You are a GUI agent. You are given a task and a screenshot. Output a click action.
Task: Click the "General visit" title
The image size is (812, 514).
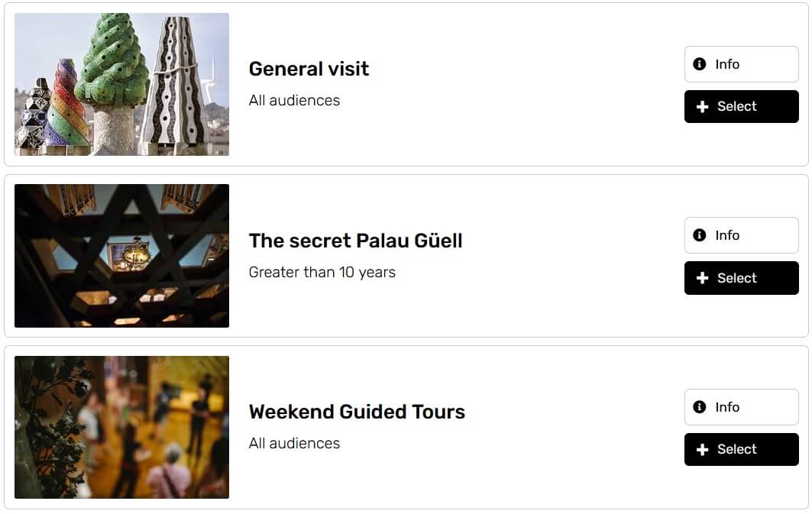(x=309, y=69)
